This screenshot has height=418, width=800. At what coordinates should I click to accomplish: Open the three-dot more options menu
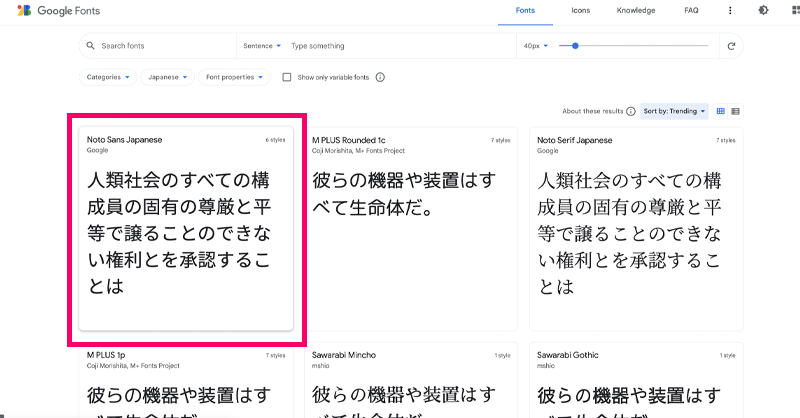[x=731, y=11]
